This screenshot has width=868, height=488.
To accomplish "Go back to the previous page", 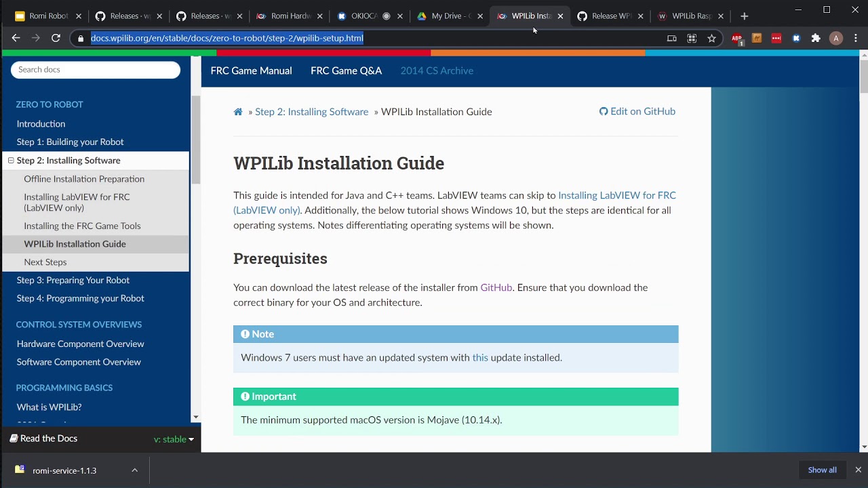I will click(16, 38).
